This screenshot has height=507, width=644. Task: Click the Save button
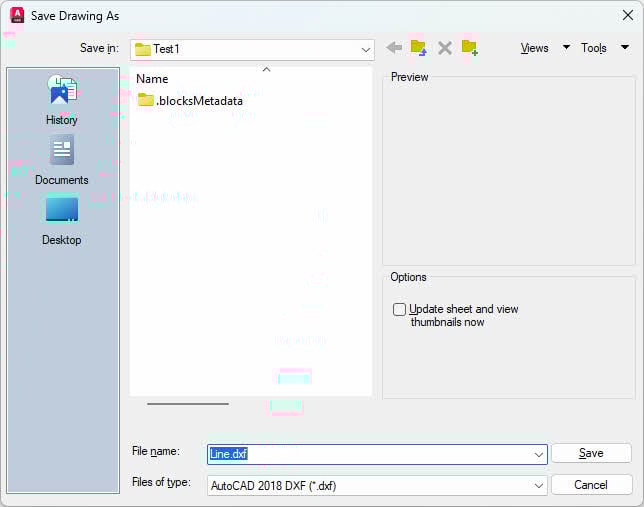pos(591,453)
